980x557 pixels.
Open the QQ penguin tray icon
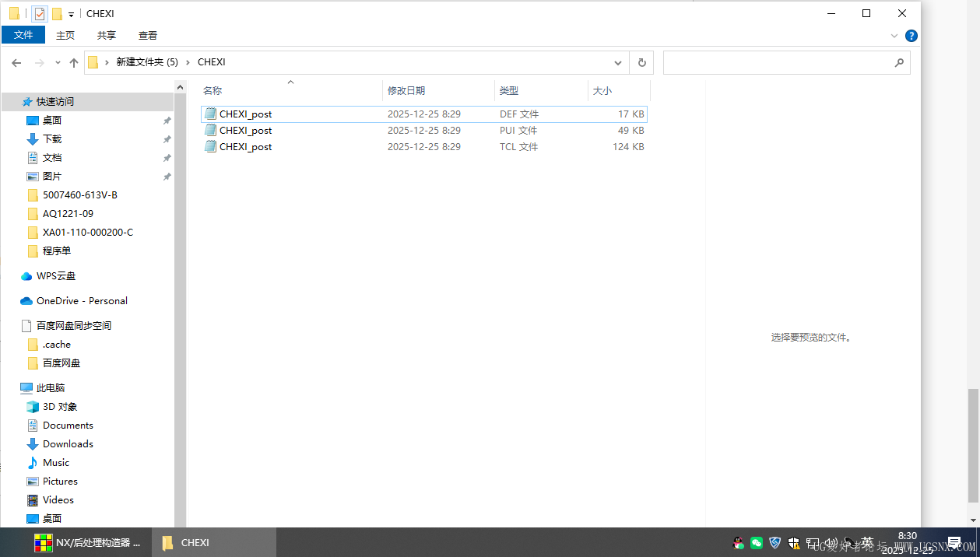pos(739,543)
